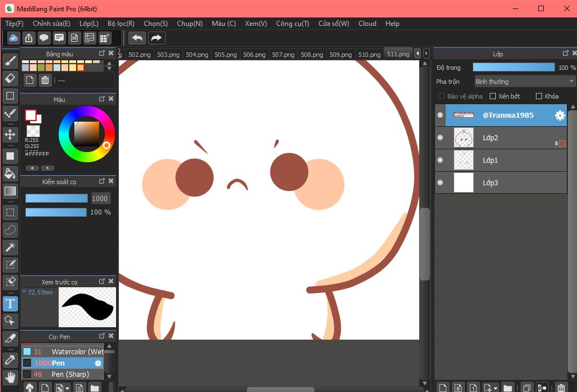Viewport: 577px width, 392px height.
Task: Click the cloud save icon
Action: point(14,38)
